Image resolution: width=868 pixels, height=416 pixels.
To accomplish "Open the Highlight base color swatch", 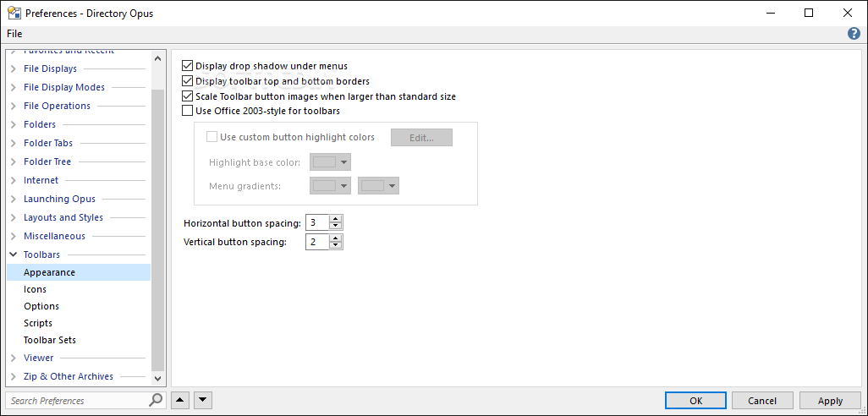I will (331, 162).
